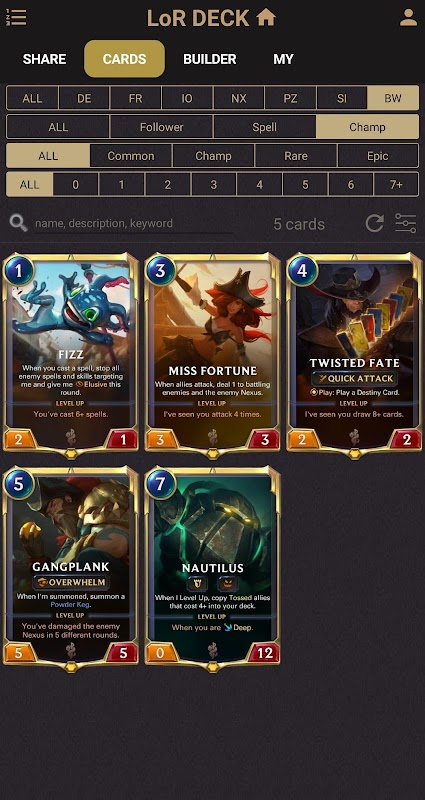Switch to the SHARE tab
Viewport: 425px width, 800px height.
coord(44,59)
